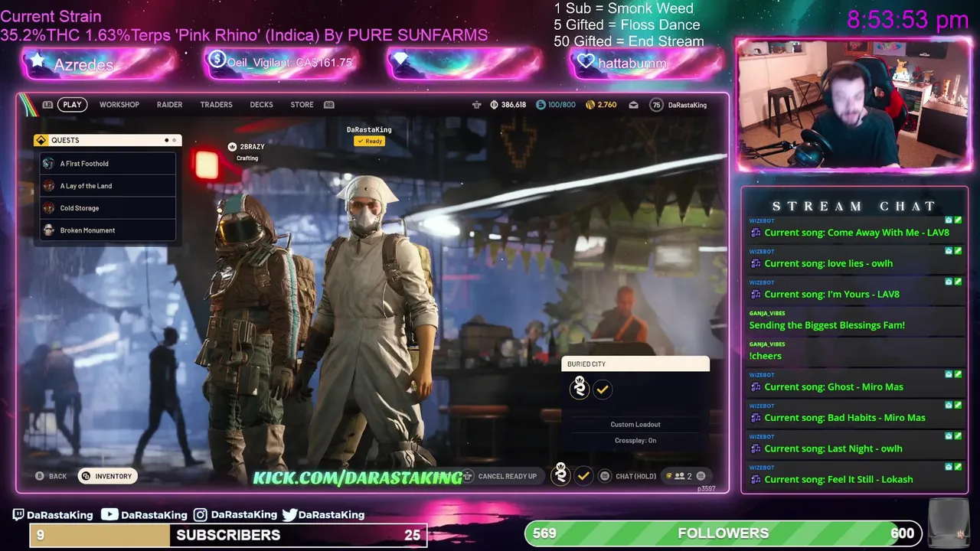Select the second quests page dot
Image resolution: width=980 pixels, height=551 pixels.
pyautogui.click(x=175, y=140)
